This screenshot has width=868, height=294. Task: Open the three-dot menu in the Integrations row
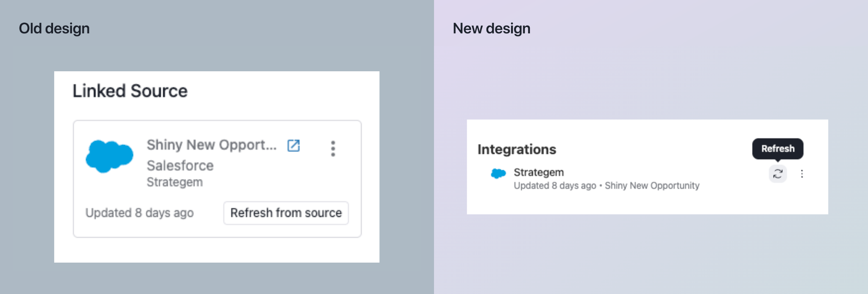(x=802, y=174)
